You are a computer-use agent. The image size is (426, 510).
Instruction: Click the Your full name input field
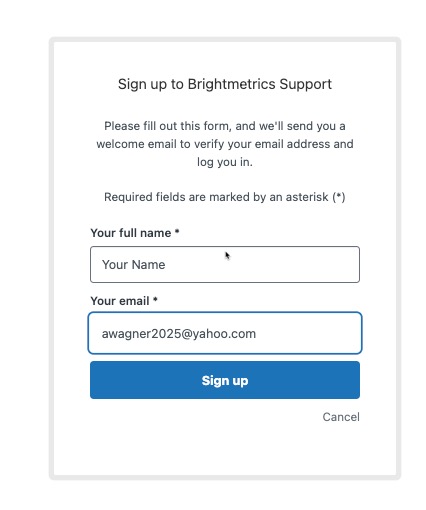pyautogui.click(x=225, y=264)
